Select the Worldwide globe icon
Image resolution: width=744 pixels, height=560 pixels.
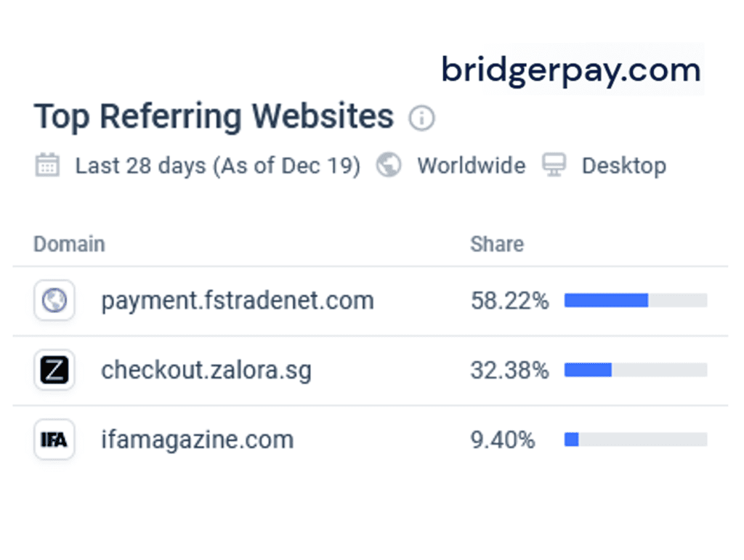(x=389, y=166)
